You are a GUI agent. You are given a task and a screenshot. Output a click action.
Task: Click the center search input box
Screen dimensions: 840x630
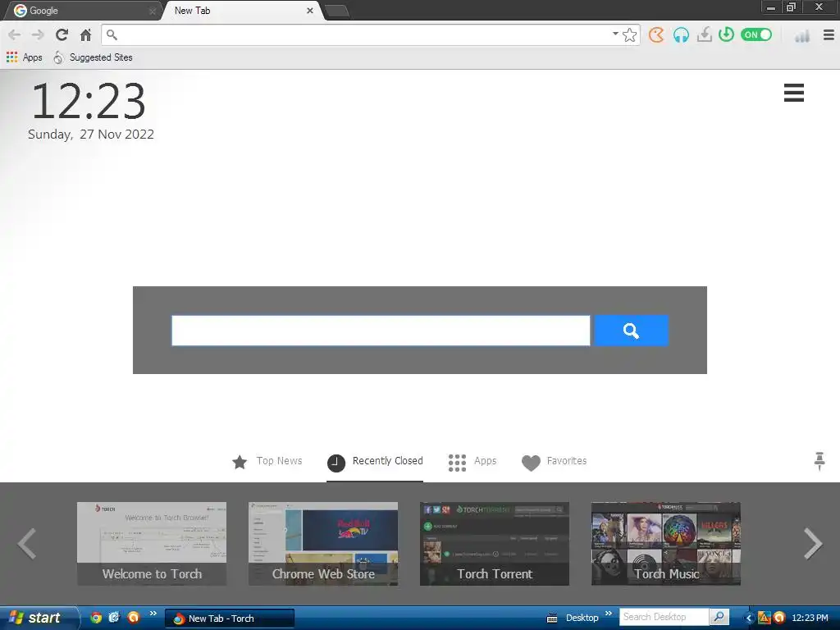click(x=381, y=331)
